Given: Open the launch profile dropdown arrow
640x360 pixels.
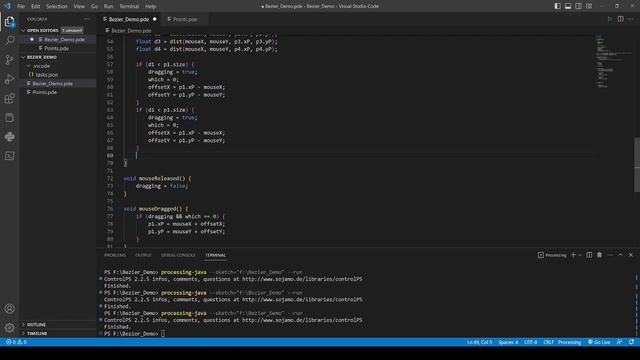Looking at the screenshot, I should click(580, 255).
